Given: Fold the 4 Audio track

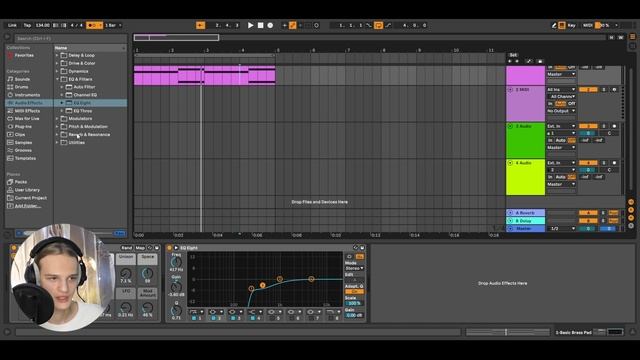Looking at the screenshot, I should [510, 163].
